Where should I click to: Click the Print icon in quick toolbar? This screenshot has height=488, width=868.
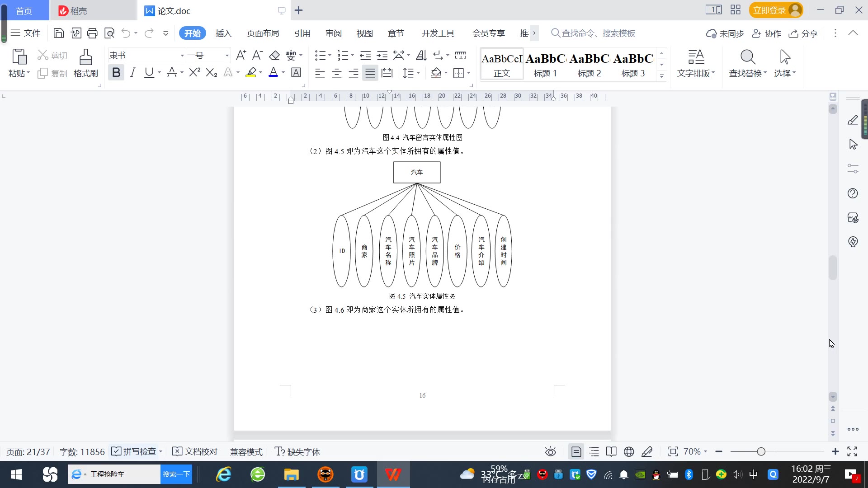point(92,33)
